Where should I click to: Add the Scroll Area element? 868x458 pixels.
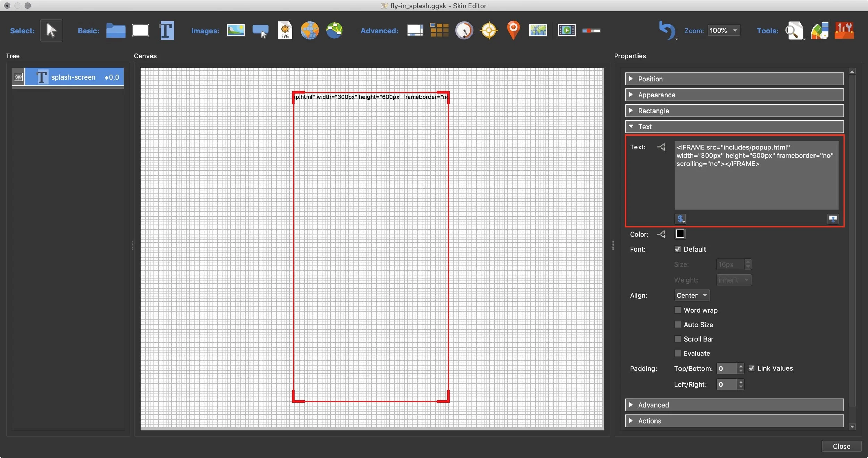415,31
